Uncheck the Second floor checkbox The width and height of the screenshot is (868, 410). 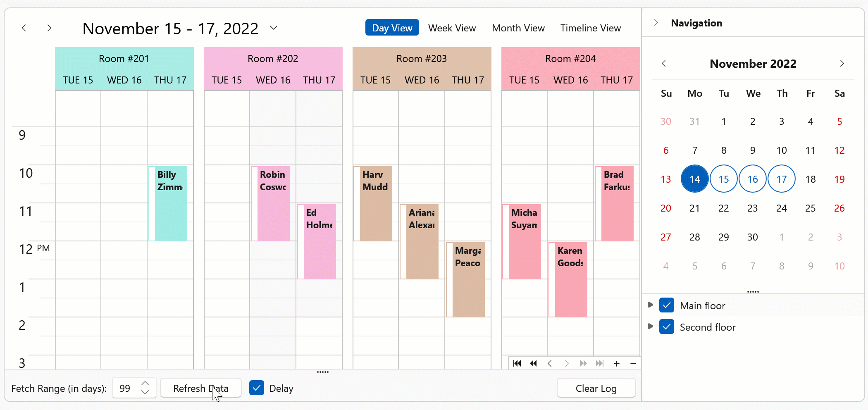pyautogui.click(x=667, y=327)
